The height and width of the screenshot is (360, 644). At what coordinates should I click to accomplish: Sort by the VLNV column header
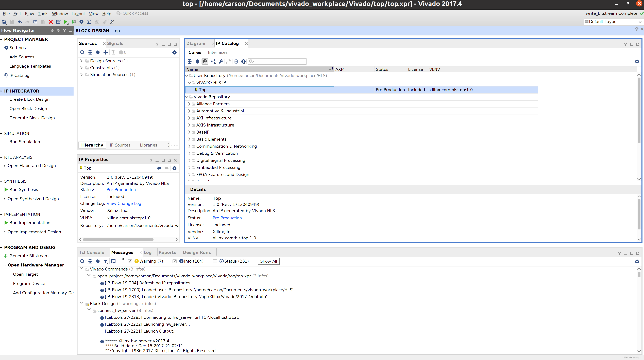point(434,69)
